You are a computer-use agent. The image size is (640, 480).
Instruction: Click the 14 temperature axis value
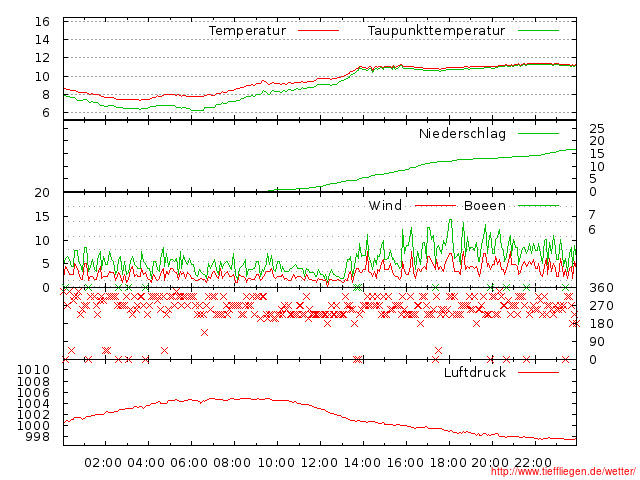tap(42, 40)
